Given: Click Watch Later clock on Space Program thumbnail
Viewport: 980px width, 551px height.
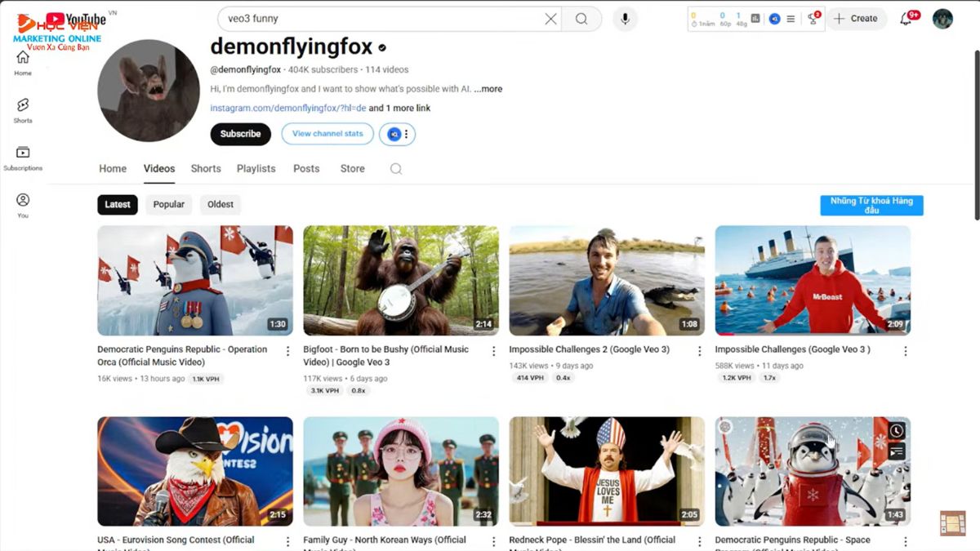Looking at the screenshot, I should tap(897, 431).
